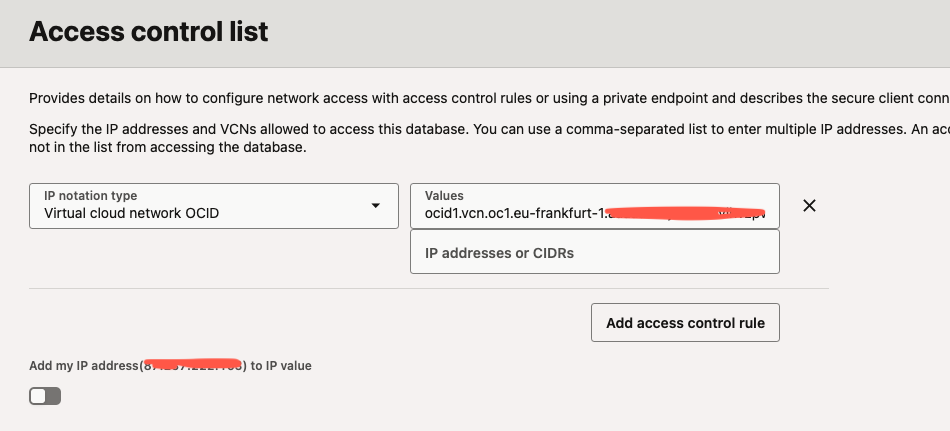Click the redacted IP address in toggle label

(194, 365)
